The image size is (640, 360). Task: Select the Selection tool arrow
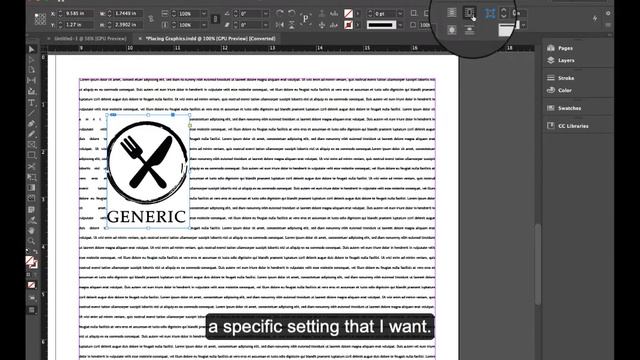tap(31, 49)
